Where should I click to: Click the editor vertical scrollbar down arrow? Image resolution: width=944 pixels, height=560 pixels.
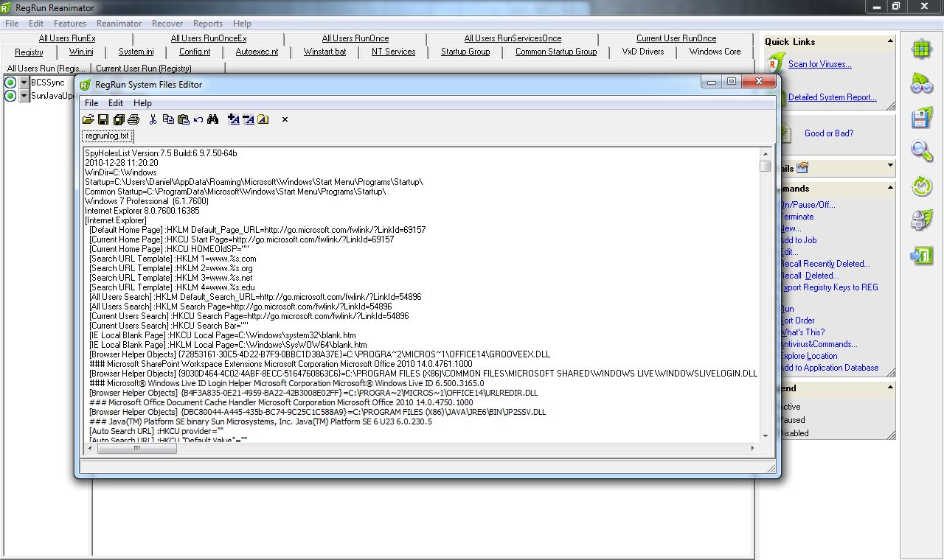765,436
